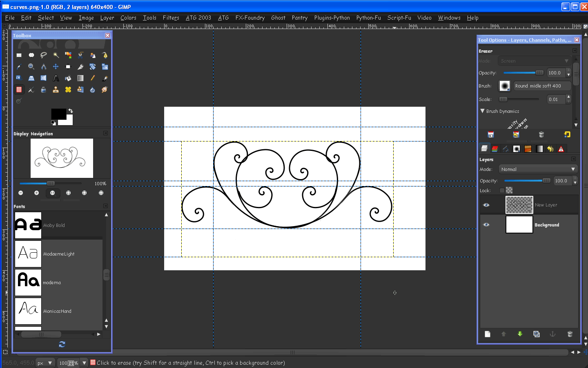The height and width of the screenshot is (368, 588).
Task: Duplicate the current layer button
Action: coord(537,334)
